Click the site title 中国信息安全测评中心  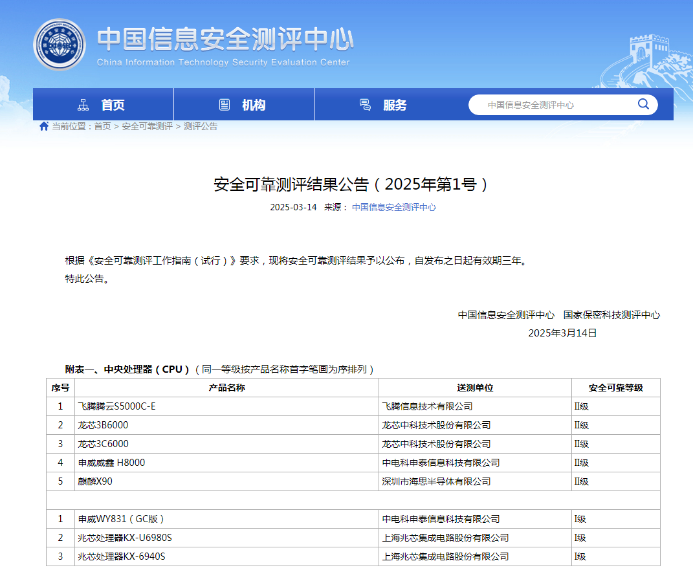225,38
